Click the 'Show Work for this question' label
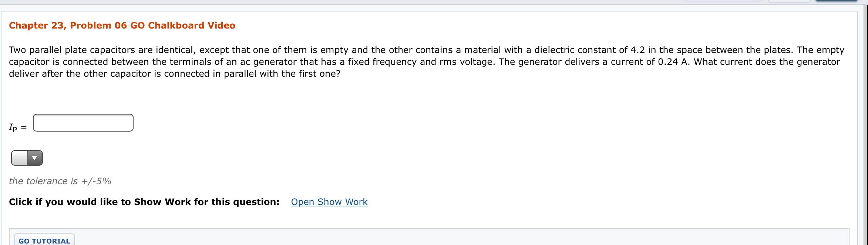 point(144,202)
